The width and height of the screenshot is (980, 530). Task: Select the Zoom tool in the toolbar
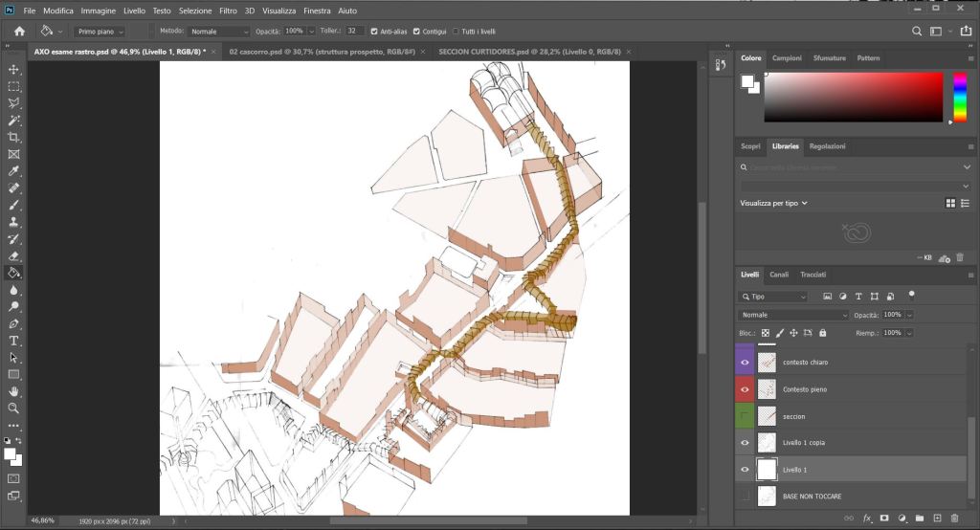tap(13, 409)
